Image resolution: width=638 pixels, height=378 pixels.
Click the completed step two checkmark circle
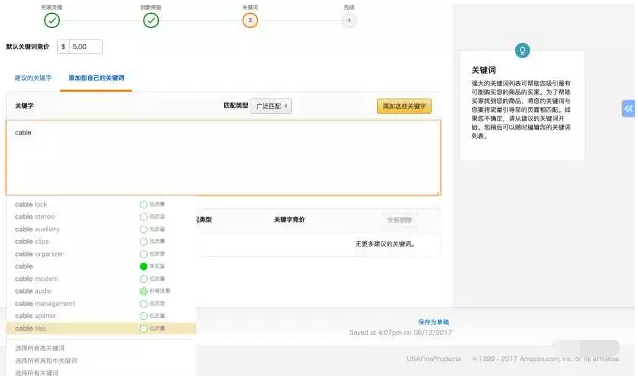coord(151,20)
